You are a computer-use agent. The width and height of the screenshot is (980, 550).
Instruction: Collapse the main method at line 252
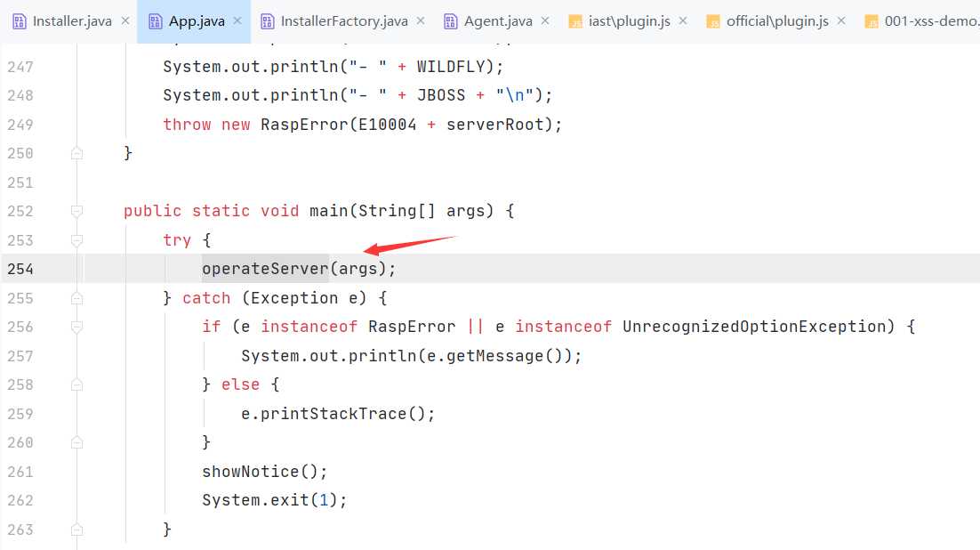pyautogui.click(x=76, y=212)
